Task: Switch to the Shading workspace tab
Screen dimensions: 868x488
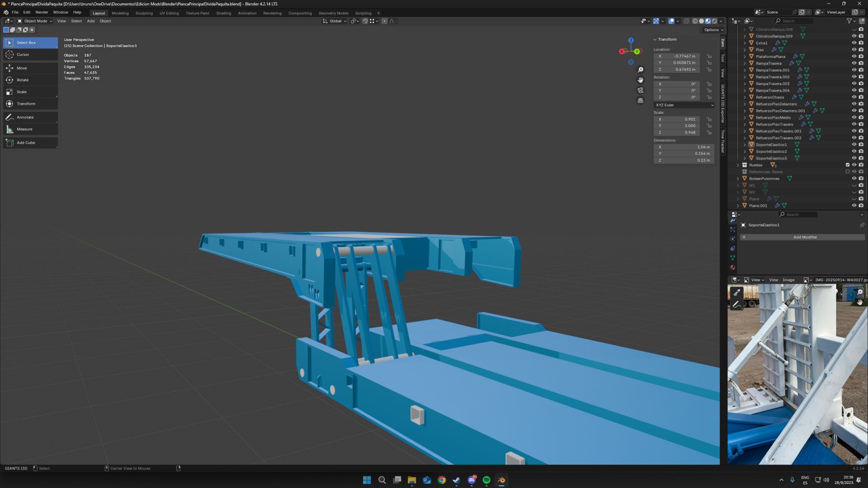Action: tap(223, 13)
